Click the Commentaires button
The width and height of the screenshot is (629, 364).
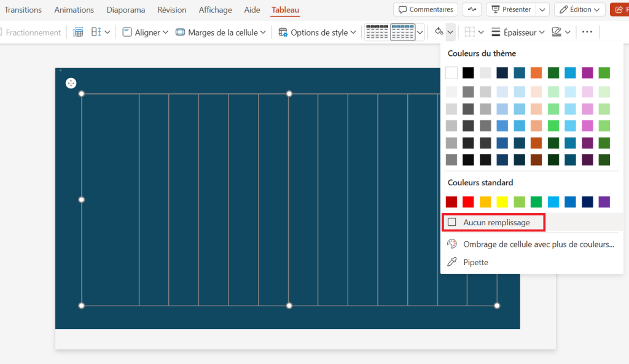click(426, 9)
